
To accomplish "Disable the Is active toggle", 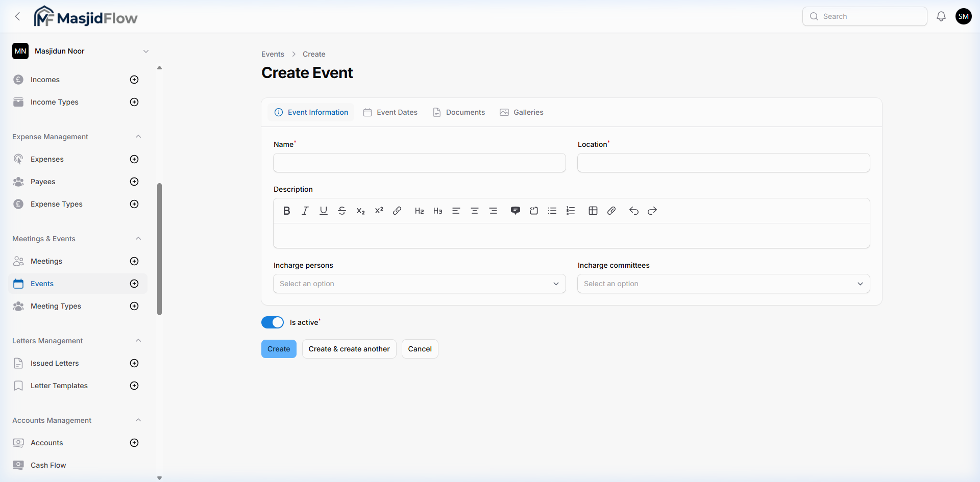I will [273, 322].
